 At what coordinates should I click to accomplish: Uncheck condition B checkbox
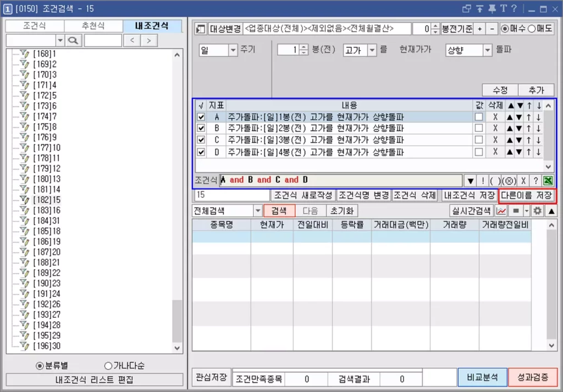[x=201, y=128]
